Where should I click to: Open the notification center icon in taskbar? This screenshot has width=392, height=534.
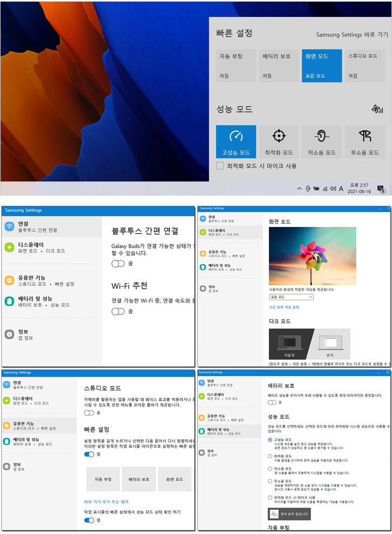click(381, 189)
